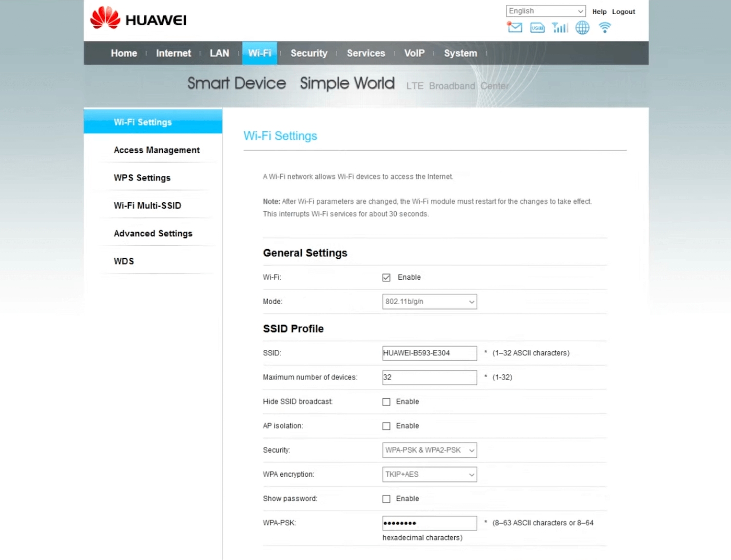Screen dimensions: 731x560
Task: Select WPS Settings in the sidebar
Action: (x=142, y=178)
